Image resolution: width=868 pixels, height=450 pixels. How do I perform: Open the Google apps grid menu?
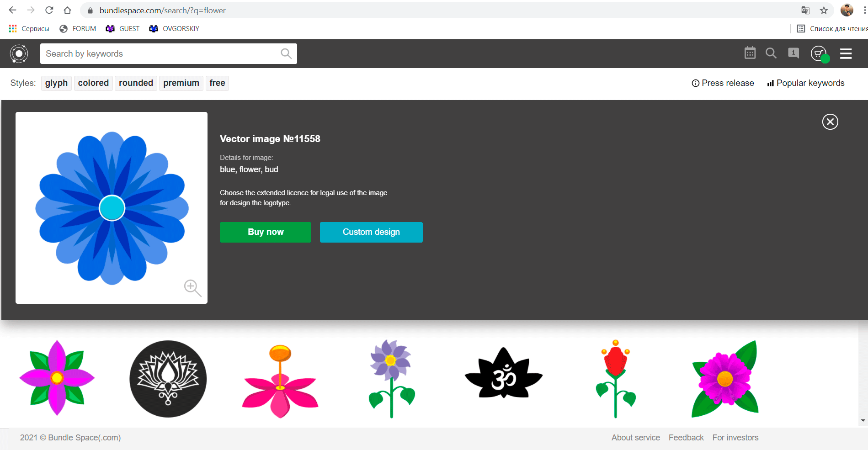12,28
